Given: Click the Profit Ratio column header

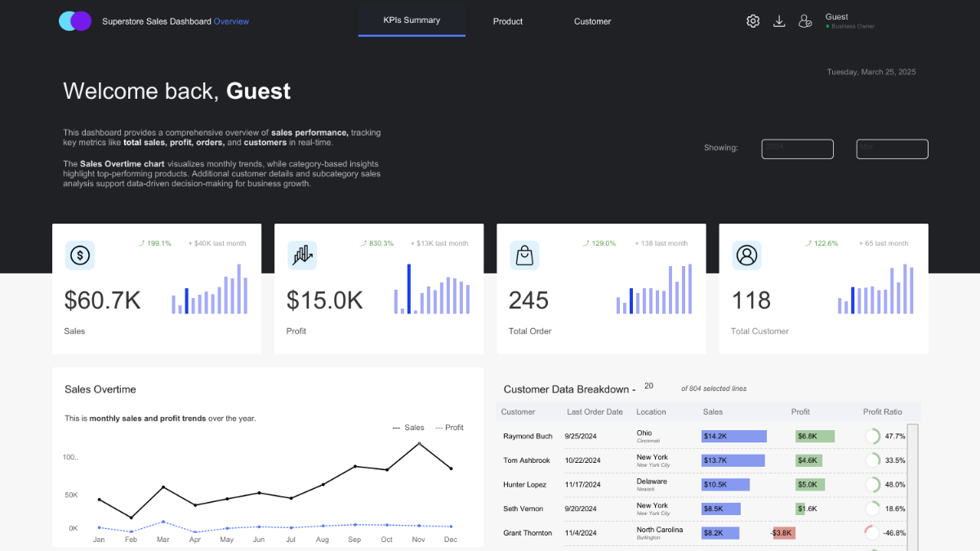Looking at the screenshot, I should pos(884,412).
